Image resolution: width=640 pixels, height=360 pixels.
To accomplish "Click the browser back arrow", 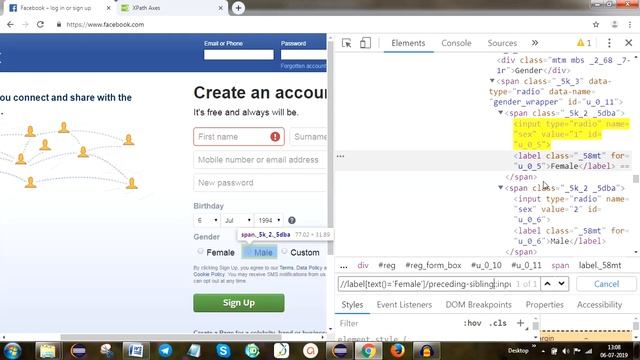I will (x=10, y=24).
